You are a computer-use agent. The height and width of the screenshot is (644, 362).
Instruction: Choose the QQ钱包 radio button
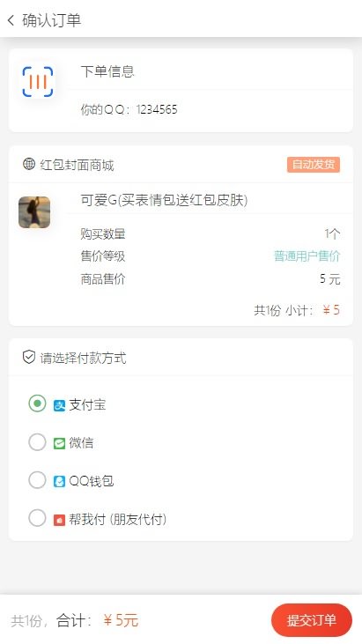point(37,480)
